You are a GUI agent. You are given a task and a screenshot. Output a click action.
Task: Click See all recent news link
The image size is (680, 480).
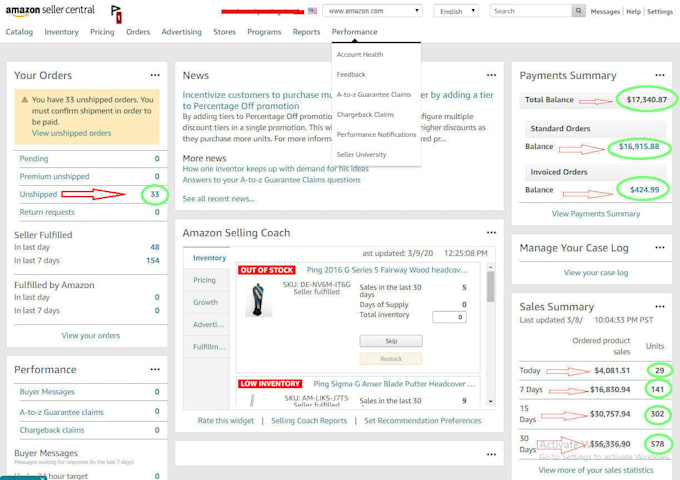click(x=218, y=199)
